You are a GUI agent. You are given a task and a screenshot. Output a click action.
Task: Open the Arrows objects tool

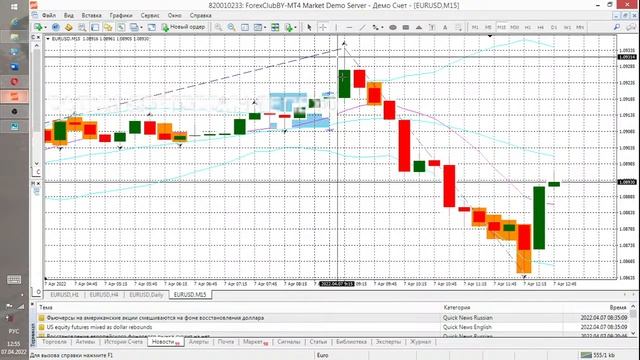point(459,27)
